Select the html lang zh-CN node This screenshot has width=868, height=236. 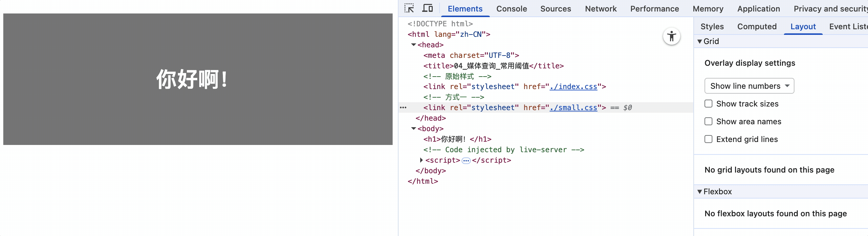click(449, 35)
